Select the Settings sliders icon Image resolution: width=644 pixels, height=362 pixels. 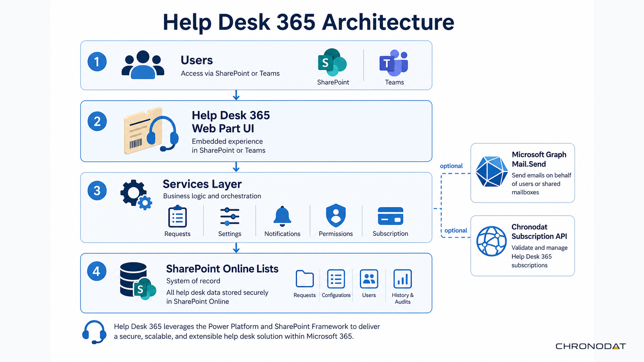click(x=230, y=217)
